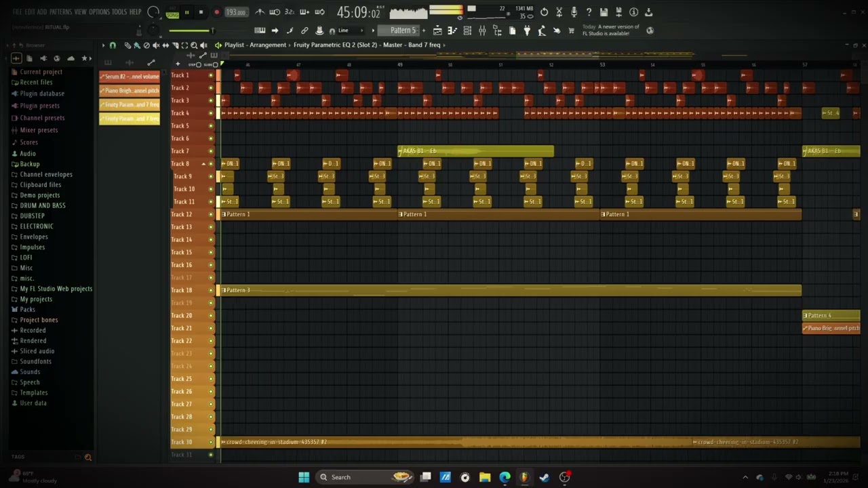The height and width of the screenshot is (488, 868).
Task: Expand Plugin database folder
Action: coord(42,94)
